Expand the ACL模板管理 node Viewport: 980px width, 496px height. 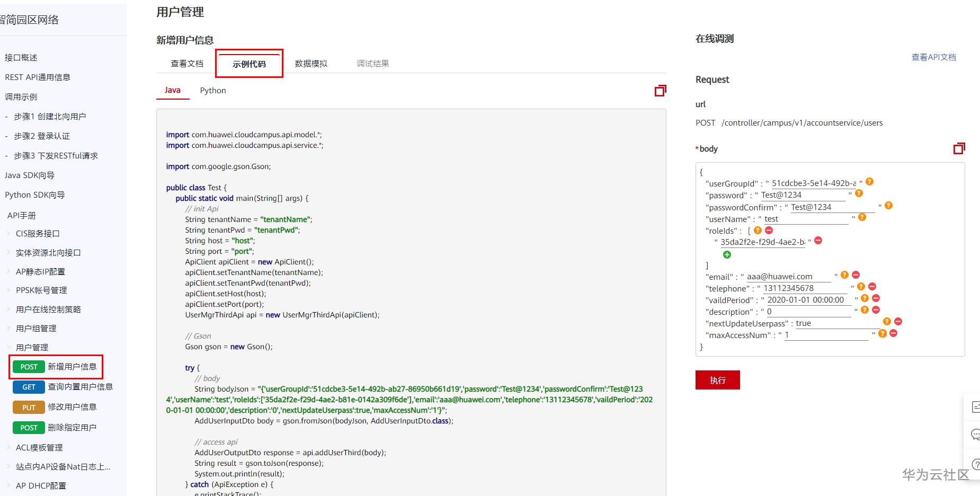(8, 448)
